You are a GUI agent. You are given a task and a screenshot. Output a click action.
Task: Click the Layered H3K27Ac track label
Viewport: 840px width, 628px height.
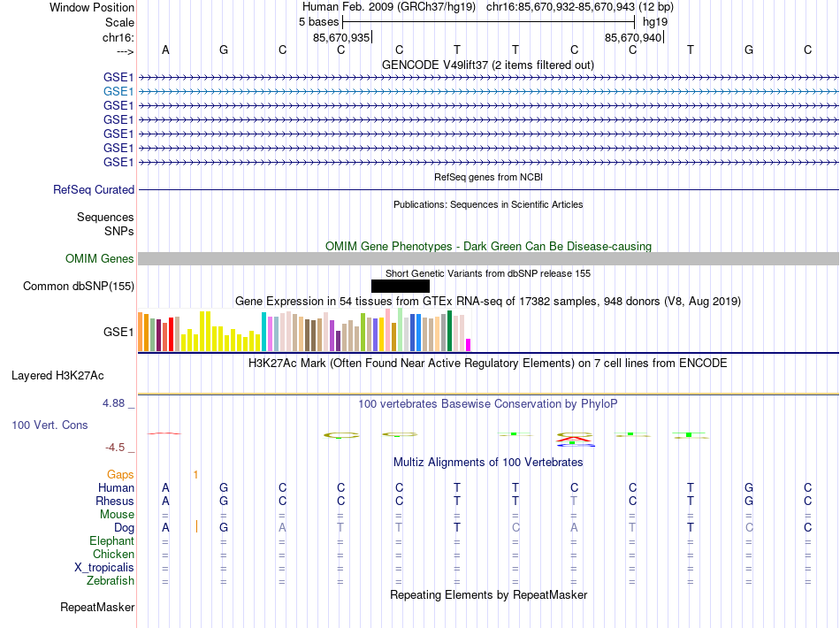click(57, 376)
